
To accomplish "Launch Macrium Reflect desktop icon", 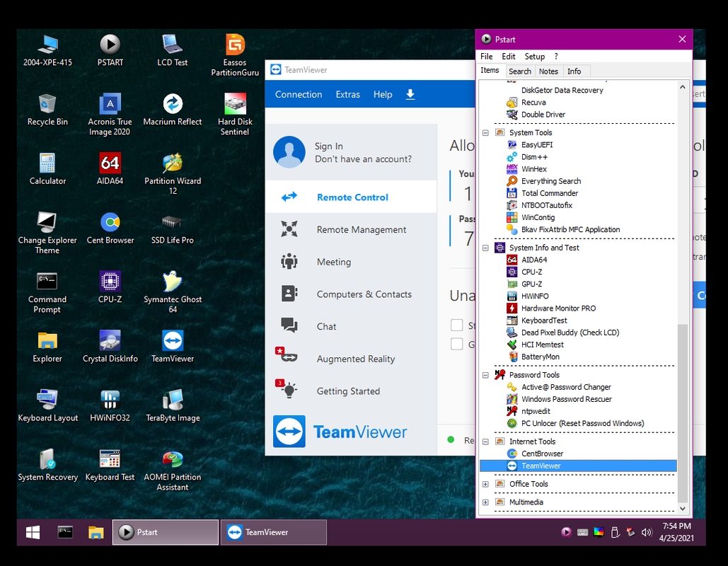I will (x=172, y=110).
